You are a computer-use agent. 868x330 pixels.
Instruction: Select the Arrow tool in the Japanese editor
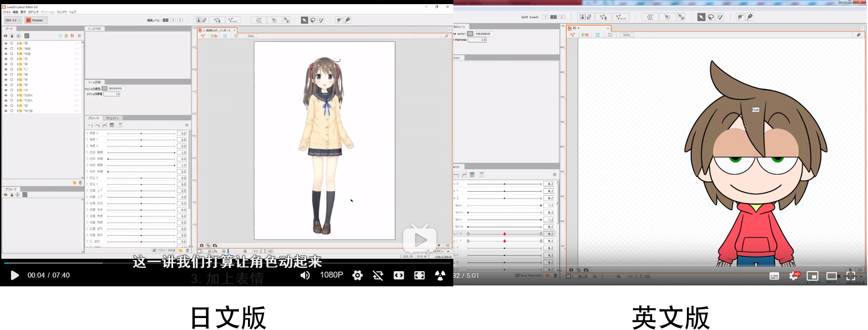click(x=304, y=20)
